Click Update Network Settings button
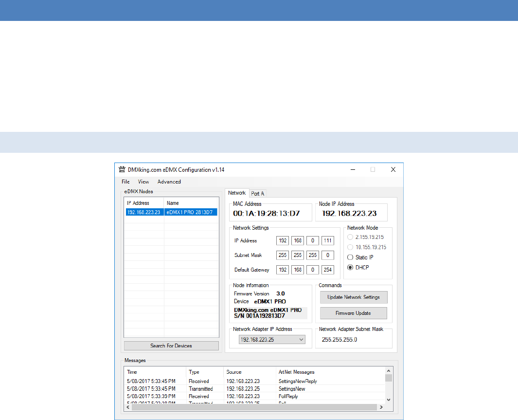The image size is (518, 420). click(354, 297)
